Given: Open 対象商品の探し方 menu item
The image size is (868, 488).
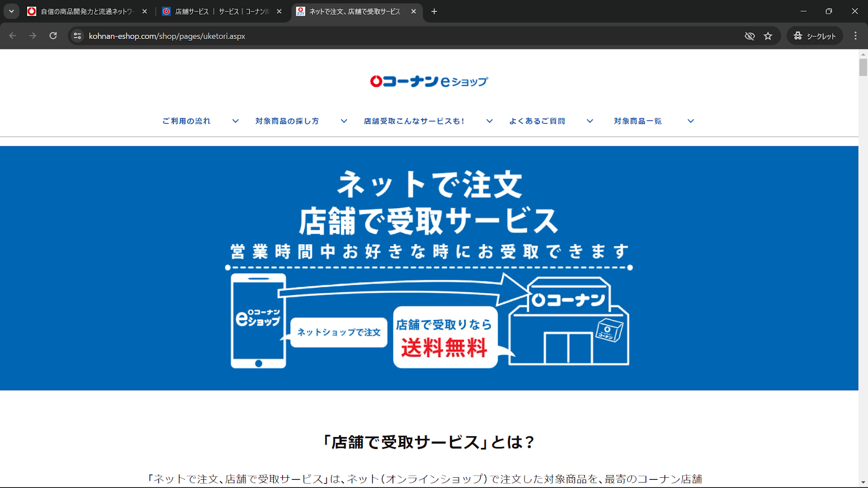Looking at the screenshot, I should pos(287,121).
